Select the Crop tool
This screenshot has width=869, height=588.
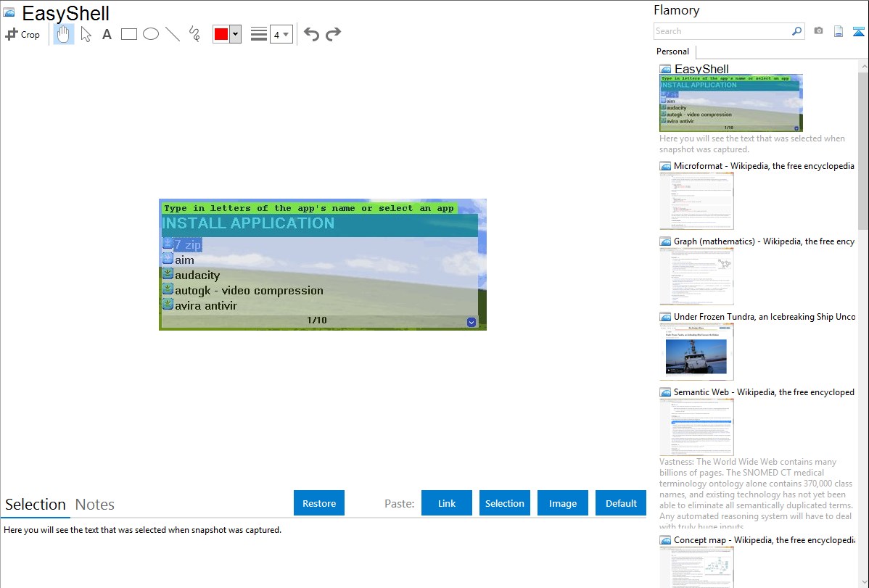22,34
